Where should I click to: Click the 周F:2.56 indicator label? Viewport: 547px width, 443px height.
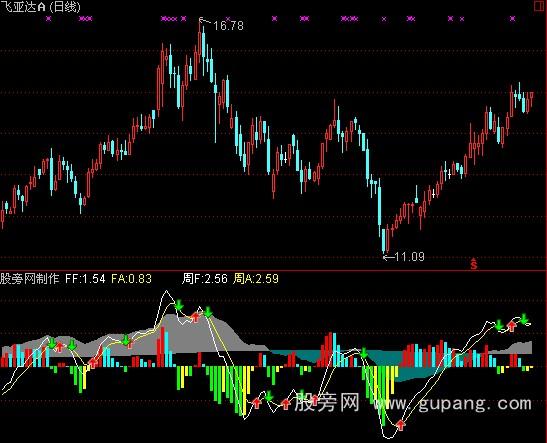(204, 279)
